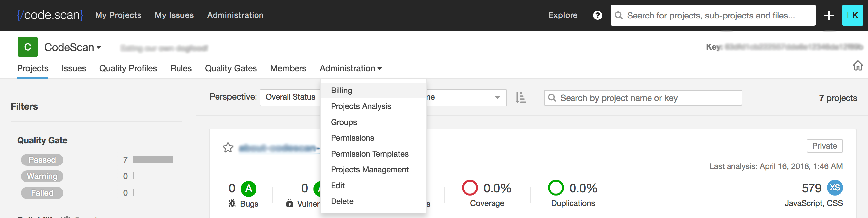Expand the CodeScan organization dropdown

[73, 47]
